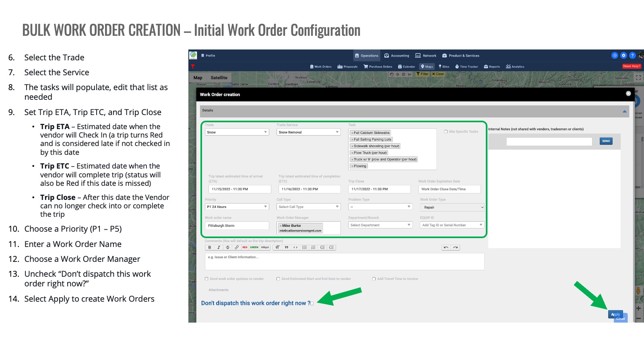This screenshot has height=362, width=644.
Task: Toggle "Don't dispatch this work order" checkbox
Action: (x=312, y=303)
